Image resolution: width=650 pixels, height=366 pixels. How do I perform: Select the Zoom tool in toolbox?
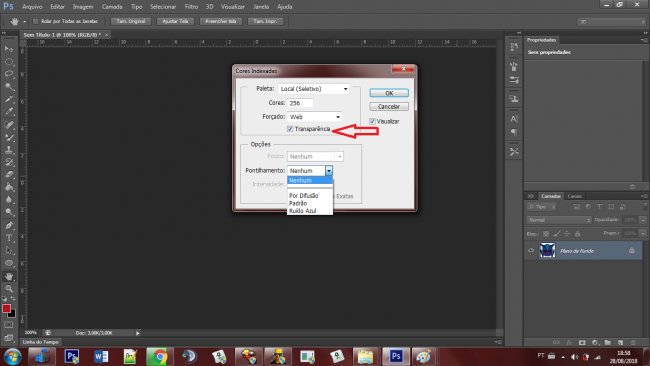9,288
